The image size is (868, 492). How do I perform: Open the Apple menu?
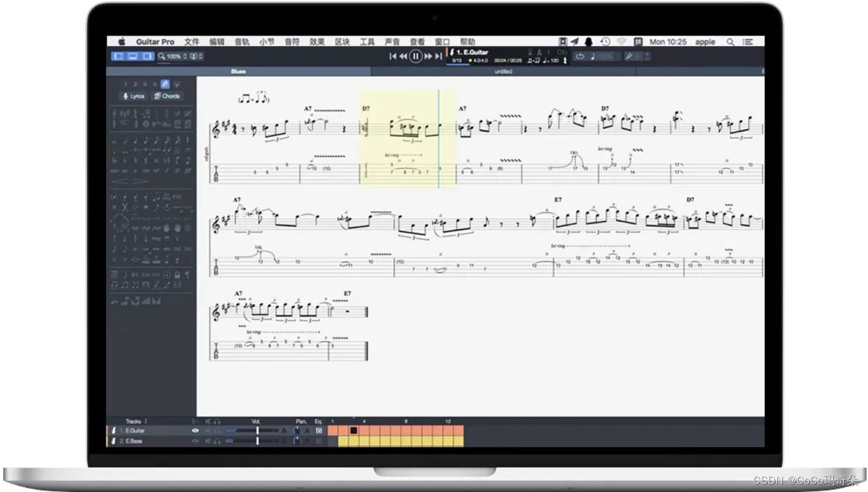[121, 42]
